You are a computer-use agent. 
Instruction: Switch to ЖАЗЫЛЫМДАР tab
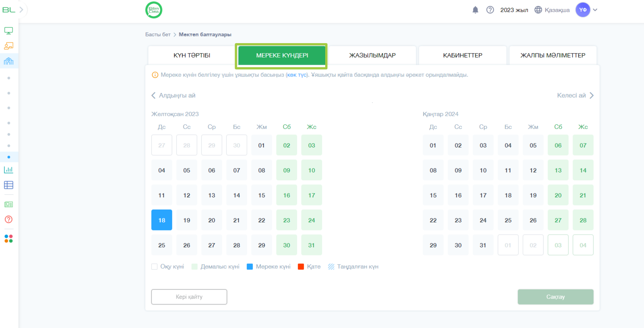pyautogui.click(x=373, y=55)
